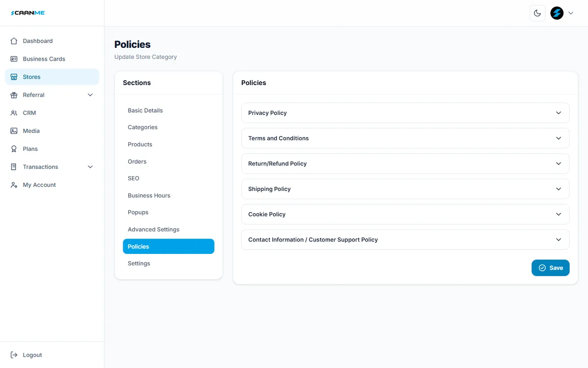The image size is (588, 368).
Task: Click the Transactions receipt icon
Action: (14, 167)
